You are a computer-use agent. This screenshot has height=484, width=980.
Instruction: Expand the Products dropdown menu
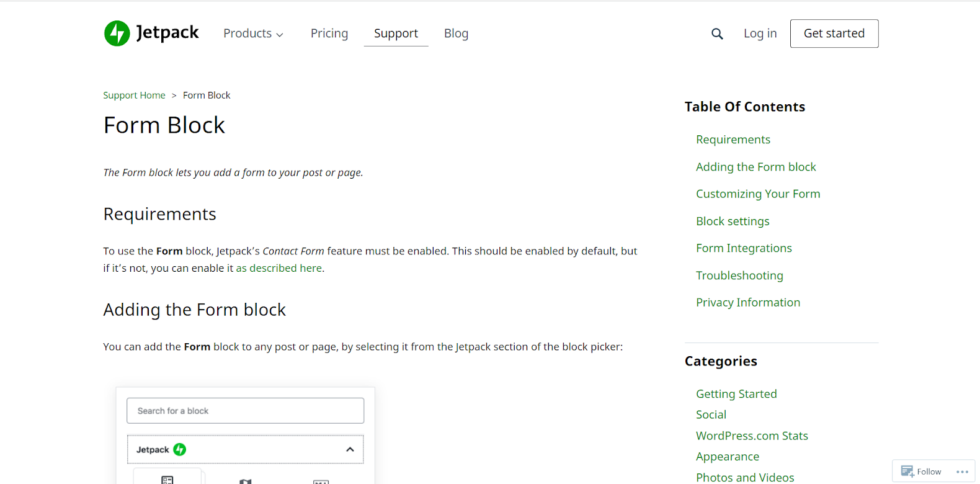253,34
